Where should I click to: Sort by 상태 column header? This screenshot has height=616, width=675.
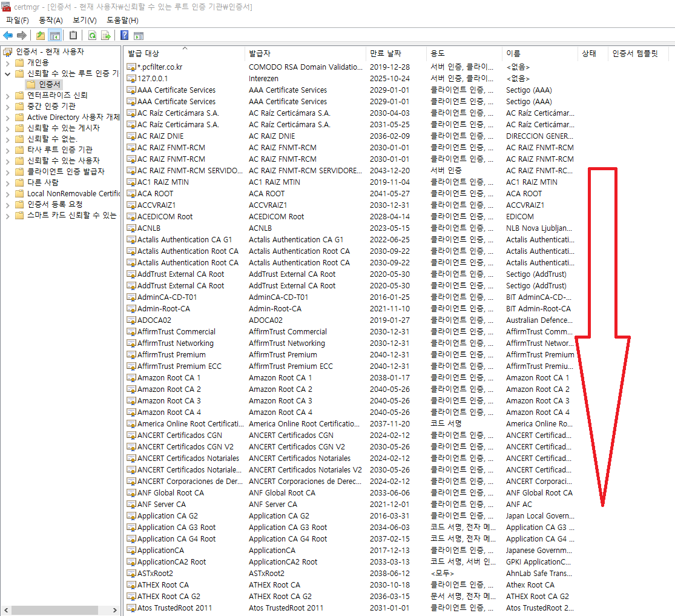(592, 53)
